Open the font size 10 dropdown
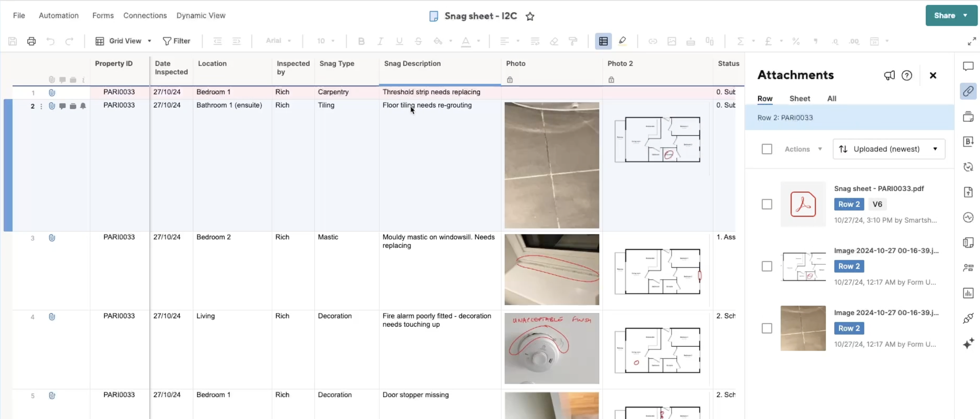The image size is (980, 419). pyautogui.click(x=326, y=41)
